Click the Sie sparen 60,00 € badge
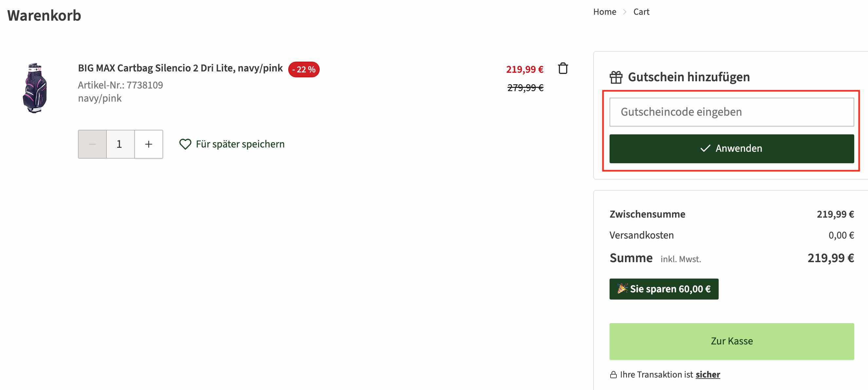The width and height of the screenshot is (868, 390). click(664, 289)
